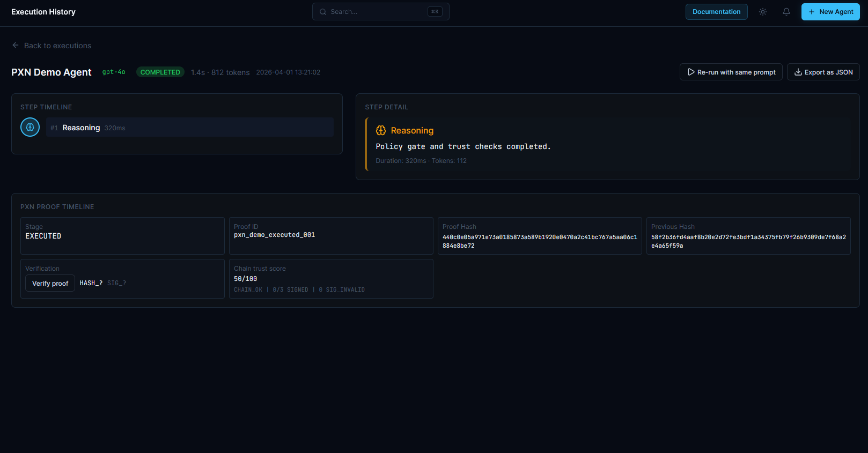Click the play icon on Re-run button
Screen dimensions: 868x453
coord(691,72)
